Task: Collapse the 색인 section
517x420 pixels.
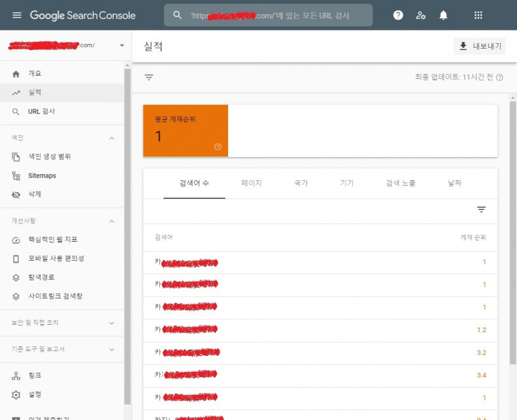Action: [112, 138]
